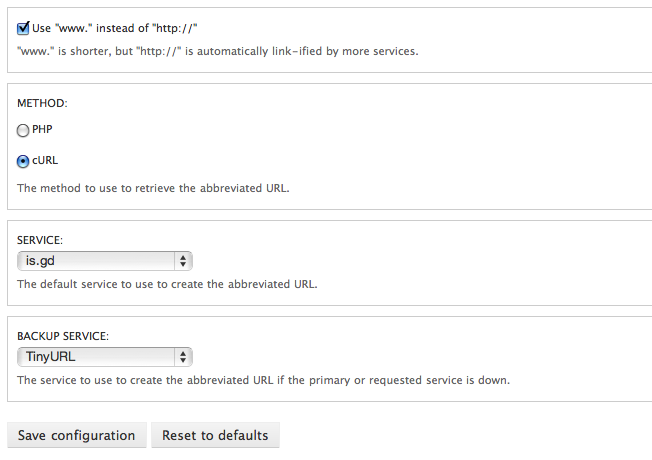Click the method retrieval description text
652x460 pixels.
coord(153,187)
